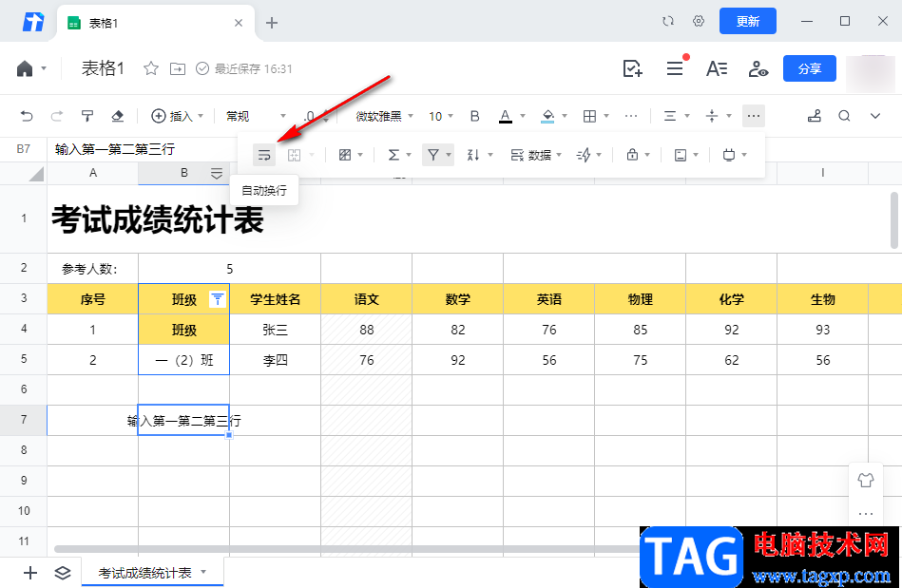Click the borders grid icon
The width and height of the screenshot is (902, 588).
point(589,116)
